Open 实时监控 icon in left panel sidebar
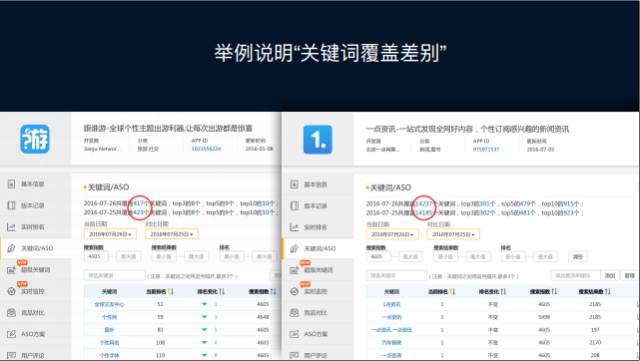The width and height of the screenshot is (640, 361). tap(11, 291)
